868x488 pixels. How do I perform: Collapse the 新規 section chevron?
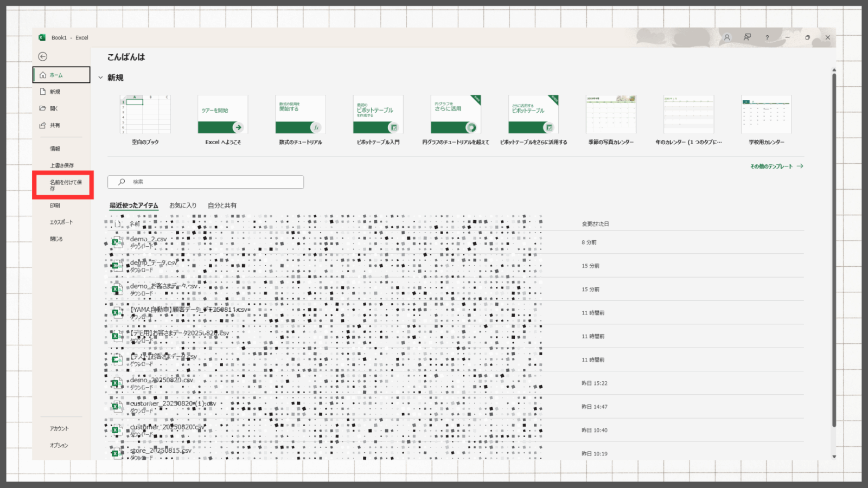tap(100, 78)
